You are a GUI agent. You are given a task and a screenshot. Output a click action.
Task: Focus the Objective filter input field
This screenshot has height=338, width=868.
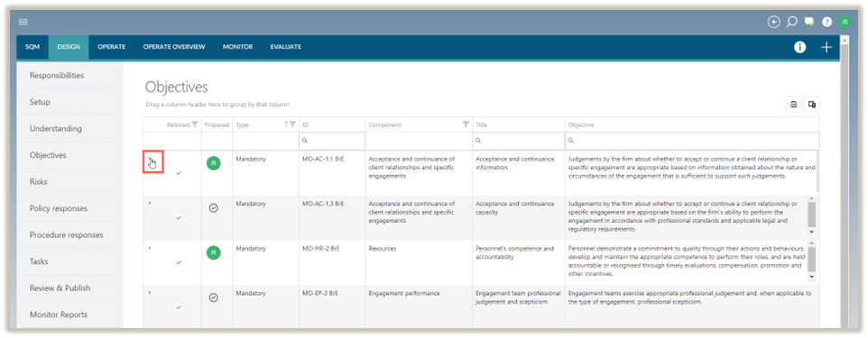click(692, 141)
